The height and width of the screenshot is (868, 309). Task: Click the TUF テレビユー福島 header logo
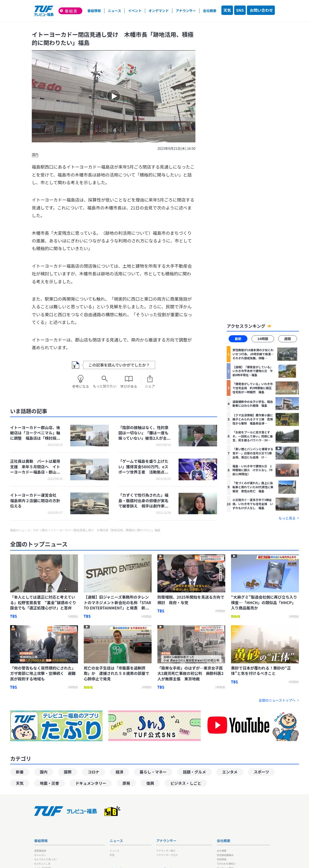coord(44,11)
